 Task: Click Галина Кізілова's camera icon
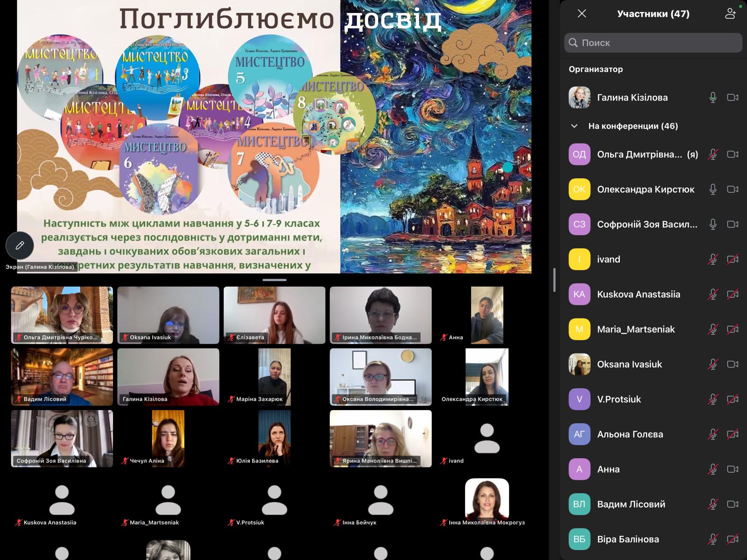point(733,98)
